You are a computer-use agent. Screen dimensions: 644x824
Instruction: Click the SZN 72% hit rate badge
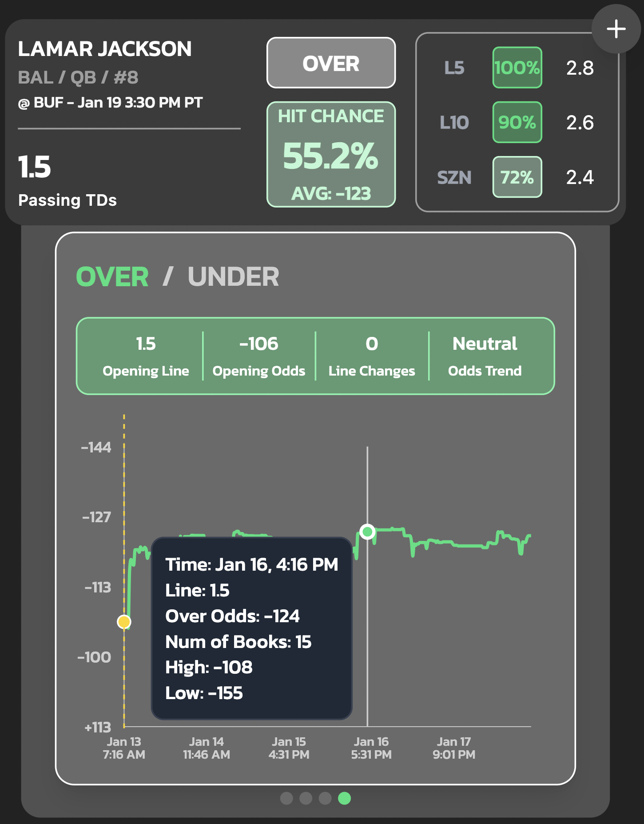pyautogui.click(x=517, y=177)
